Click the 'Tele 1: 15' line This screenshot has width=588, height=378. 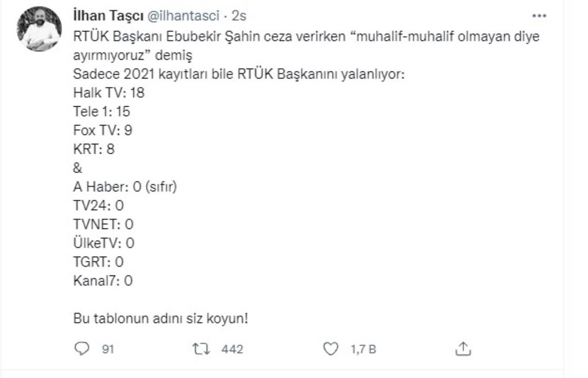pos(102,112)
